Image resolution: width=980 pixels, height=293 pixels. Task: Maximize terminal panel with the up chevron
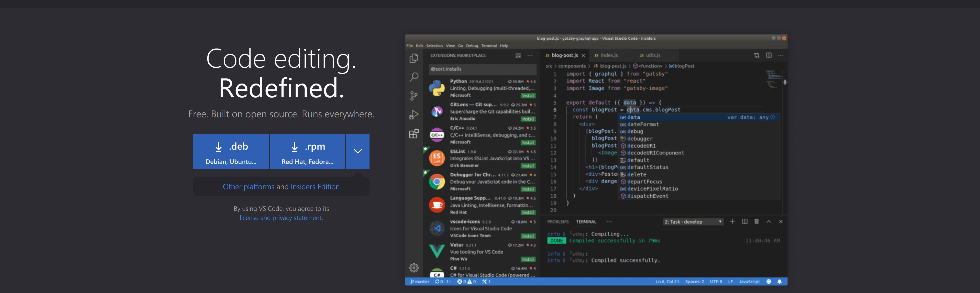click(x=768, y=222)
